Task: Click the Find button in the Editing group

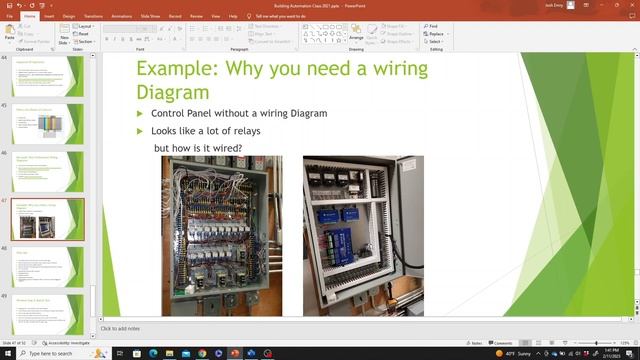Action: (431, 26)
